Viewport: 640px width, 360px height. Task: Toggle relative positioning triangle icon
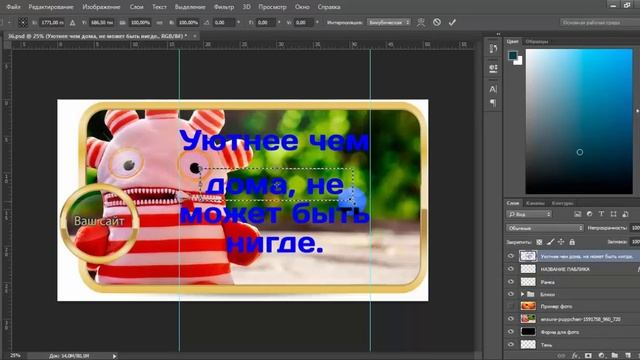(72, 23)
